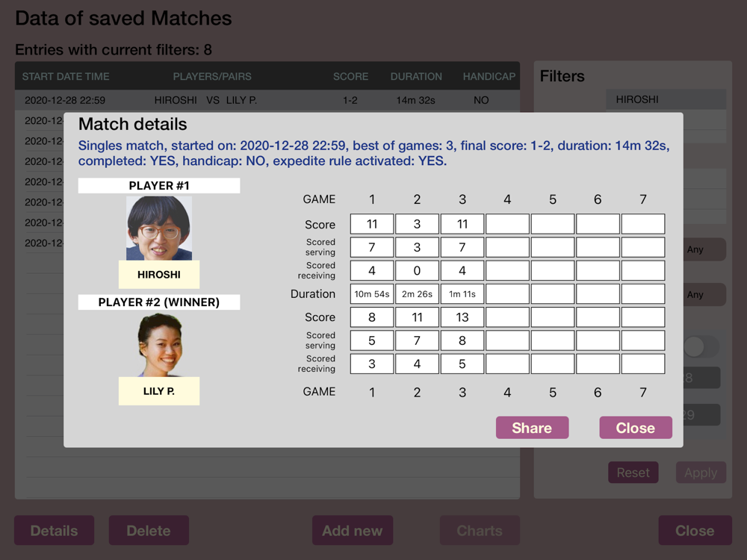Toggle the switch in the Filters panel
The image size is (747, 560).
click(701, 346)
